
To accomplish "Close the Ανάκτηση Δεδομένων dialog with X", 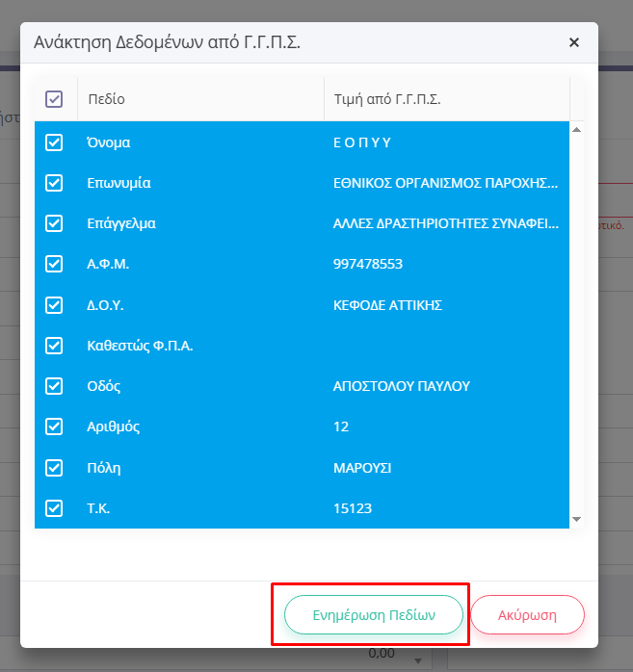I will pos(574,42).
